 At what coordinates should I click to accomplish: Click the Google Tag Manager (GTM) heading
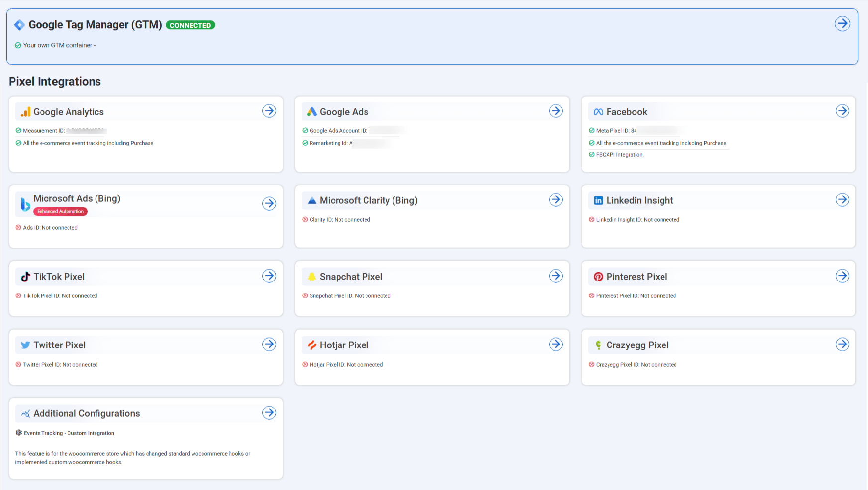tap(95, 25)
